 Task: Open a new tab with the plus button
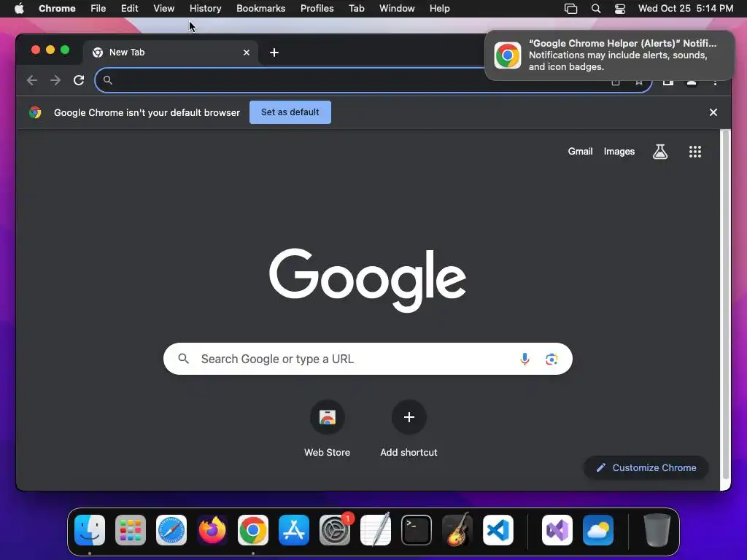pyautogui.click(x=274, y=52)
